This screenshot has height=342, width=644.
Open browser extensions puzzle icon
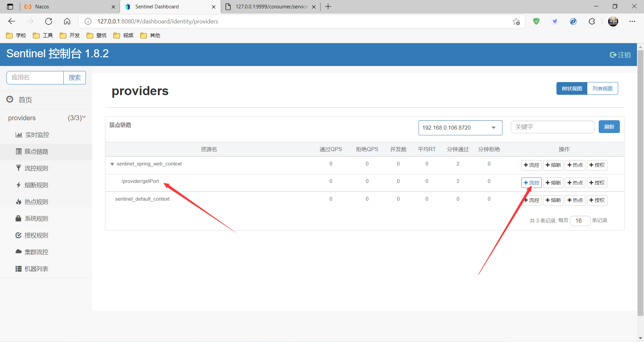pos(592,21)
